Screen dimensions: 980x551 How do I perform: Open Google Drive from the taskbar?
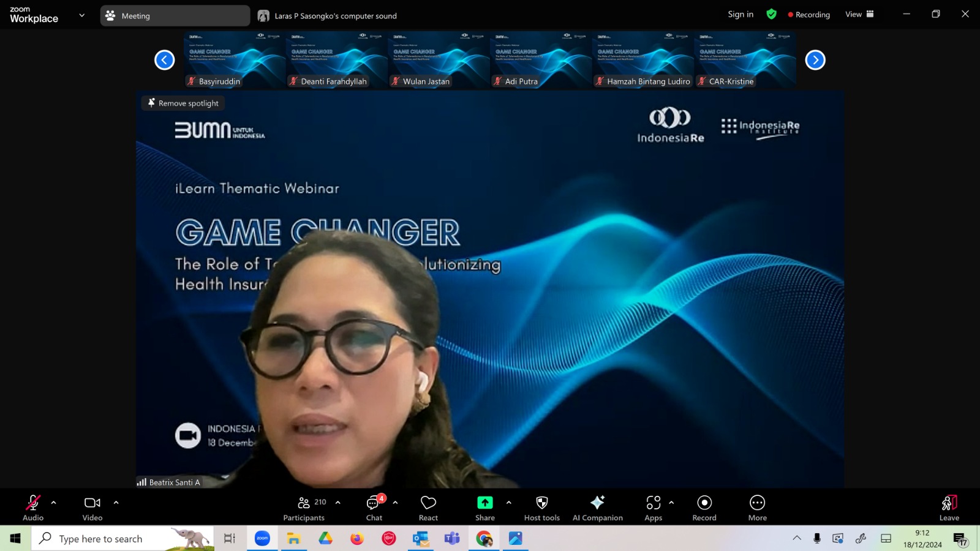coord(325,539)
